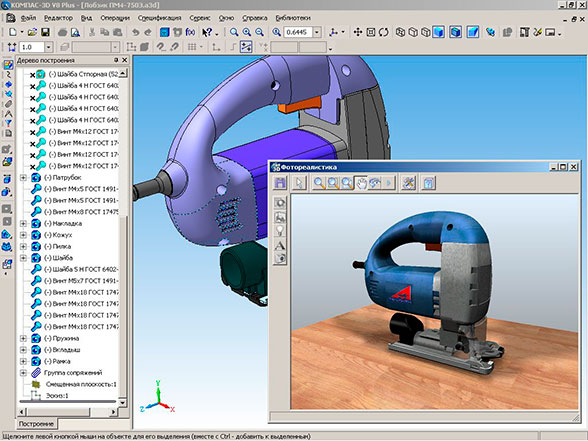Open the Редактор menu
This screenshot has width=588, height=441.
click(x=58, y=18)
